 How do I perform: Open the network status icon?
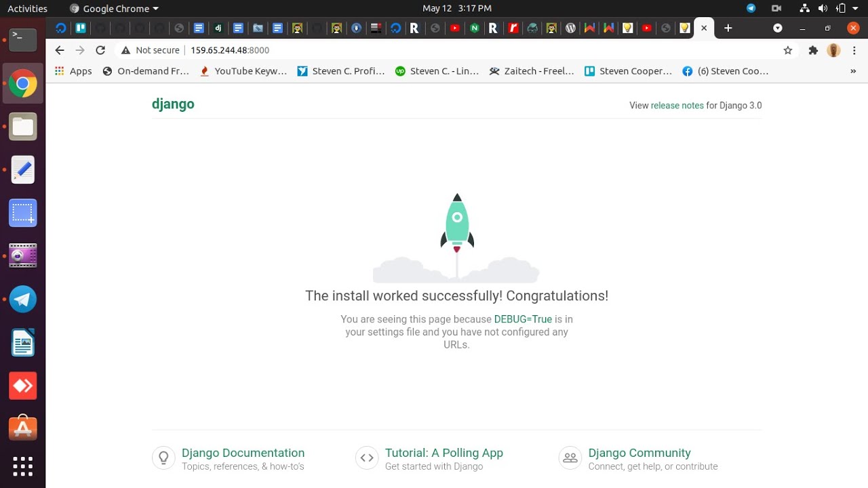(x=804, y=8)
